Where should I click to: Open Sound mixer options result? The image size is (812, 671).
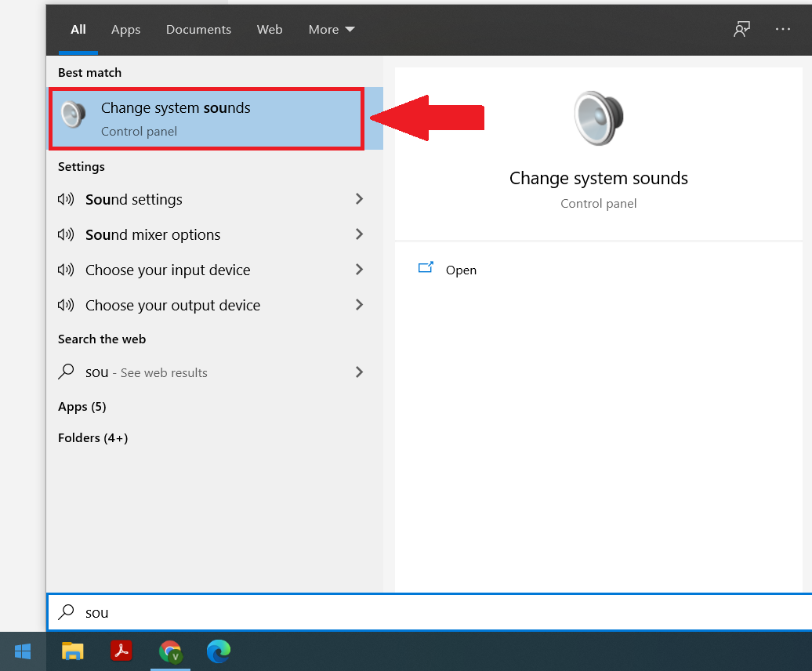pyautogui.click(x=215, y=234)
